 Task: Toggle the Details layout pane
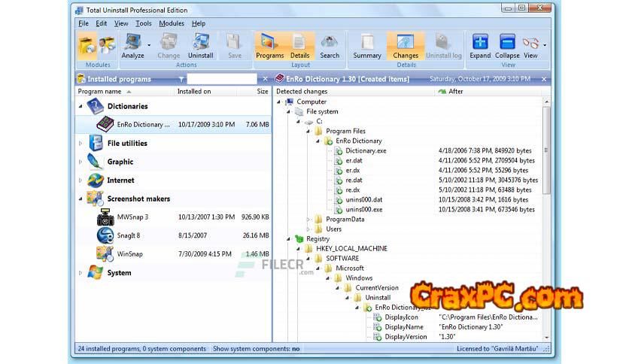coord(299,46)
